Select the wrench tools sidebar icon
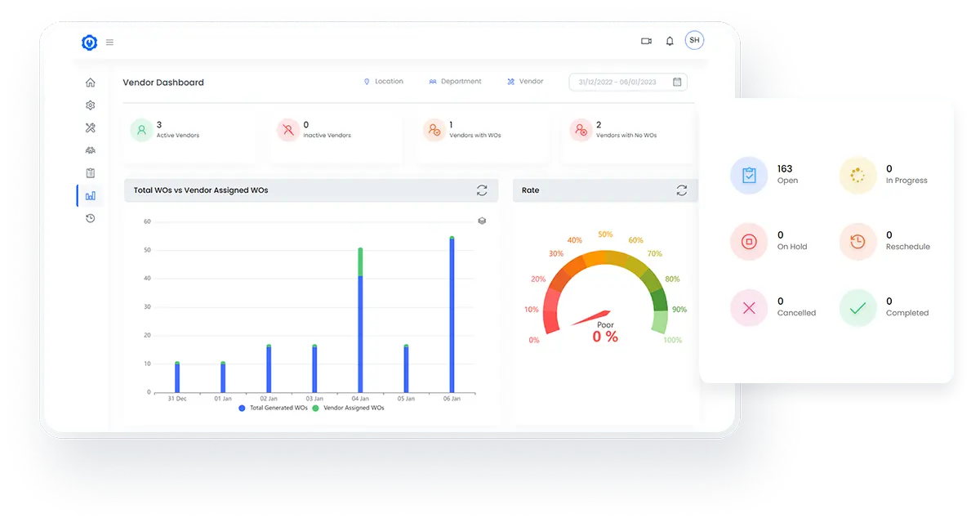The height and width of the screenshot is (518, 980). pyautogui.click(x=91, y=127)
